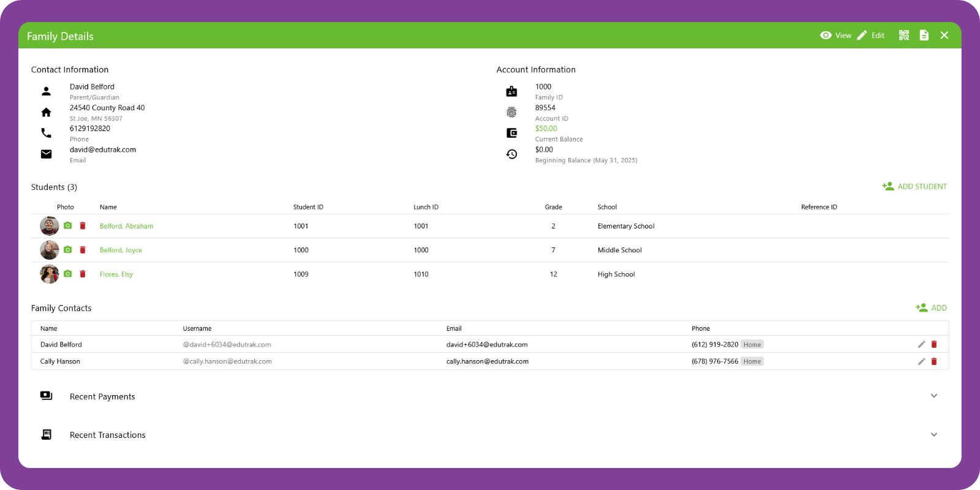This screenshot has width=980, height=490.
Task: Click the Recent Payments money icon
Action: [47, 396]
